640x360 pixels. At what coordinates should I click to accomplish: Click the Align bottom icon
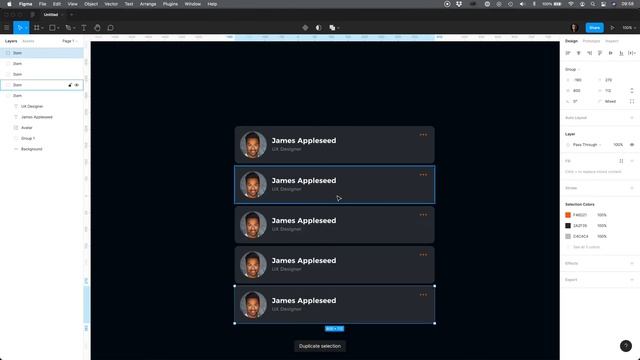click(x=621, y=53)
